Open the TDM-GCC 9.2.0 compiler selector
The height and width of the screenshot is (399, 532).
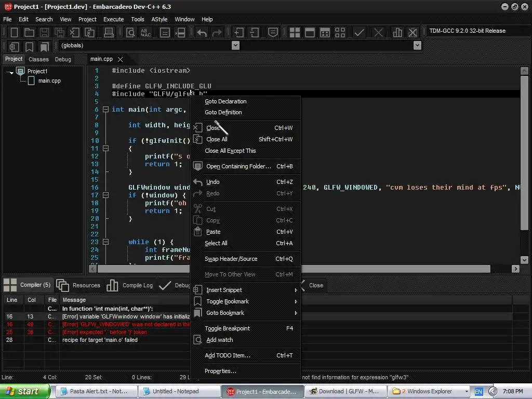[478, 31]
